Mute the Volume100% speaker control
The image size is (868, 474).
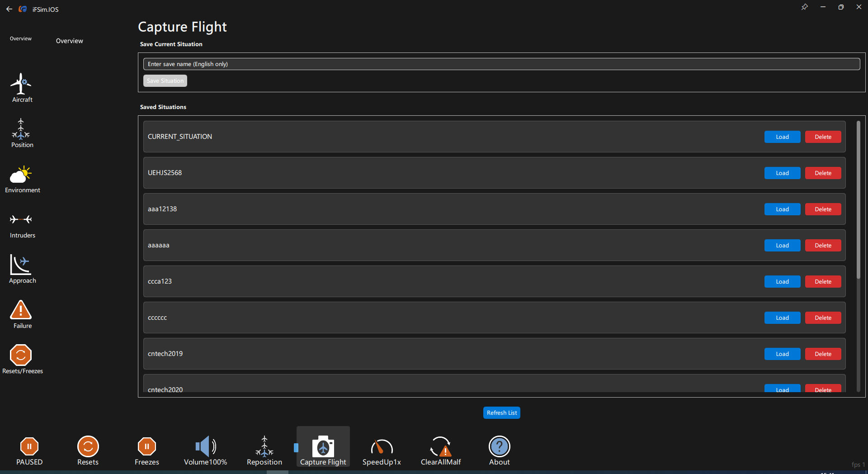click(x=205, y=447)
